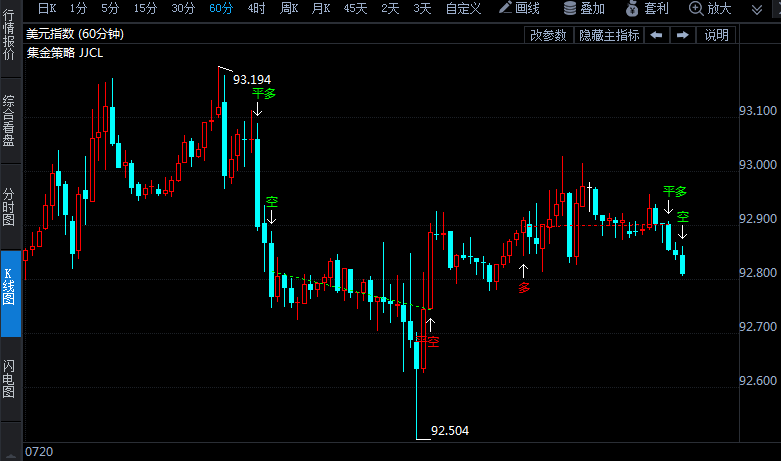Open the 自定义 custom period option
The width and height of the screenshot is (781, 461).
[463, 8]
